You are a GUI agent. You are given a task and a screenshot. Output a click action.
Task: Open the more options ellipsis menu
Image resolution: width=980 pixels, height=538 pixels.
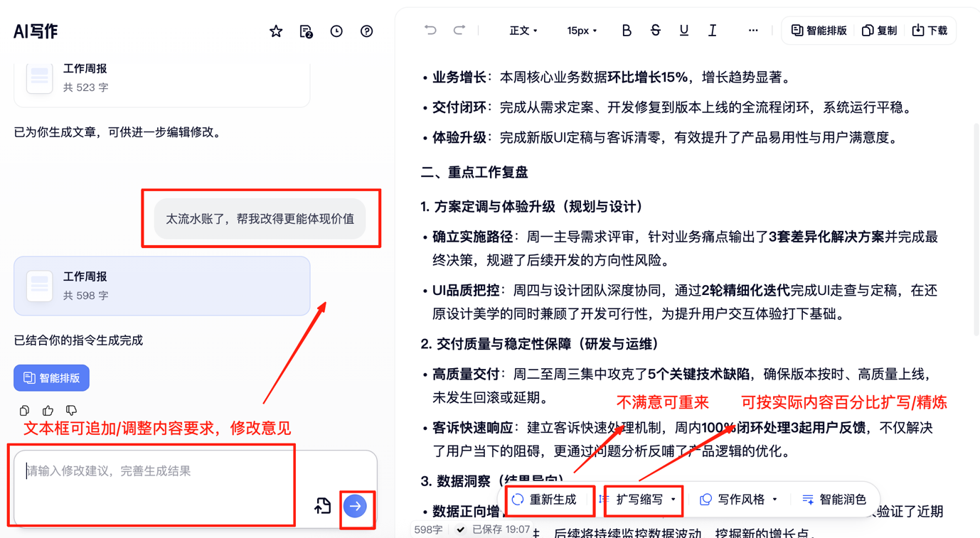tap(752, 31)
